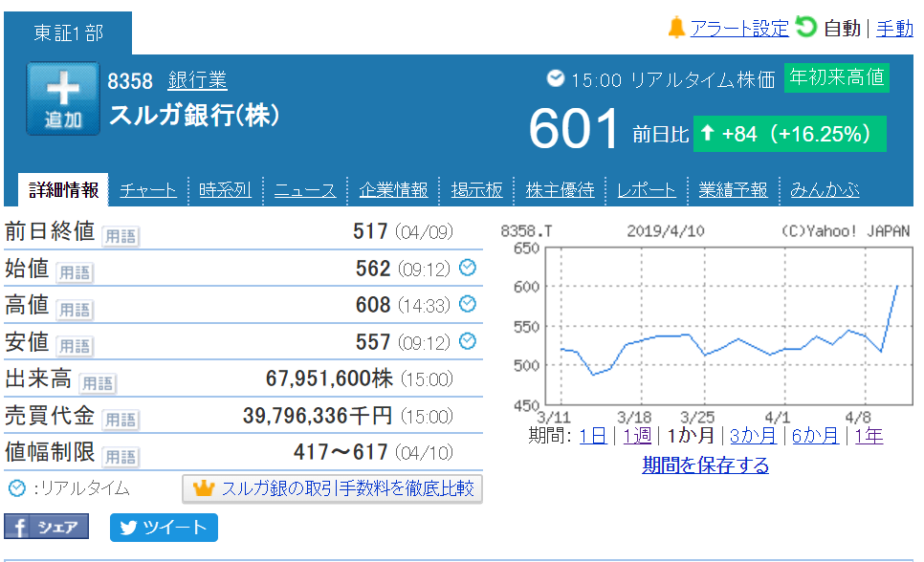Click realtime clock icon next to 安値
Image resolution: width=924 pixels, height=562 pixels.
[468, 341]
